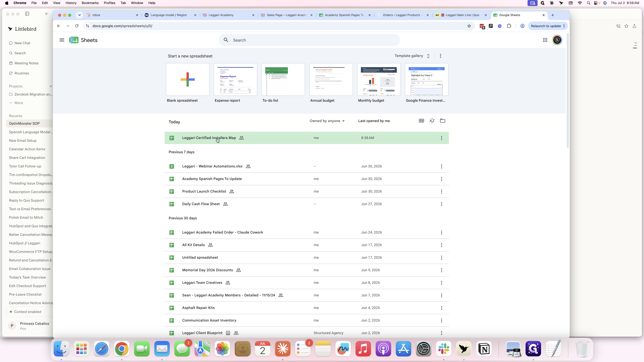Open the Chrome profile icon in the toolbar

click(522, 26)
